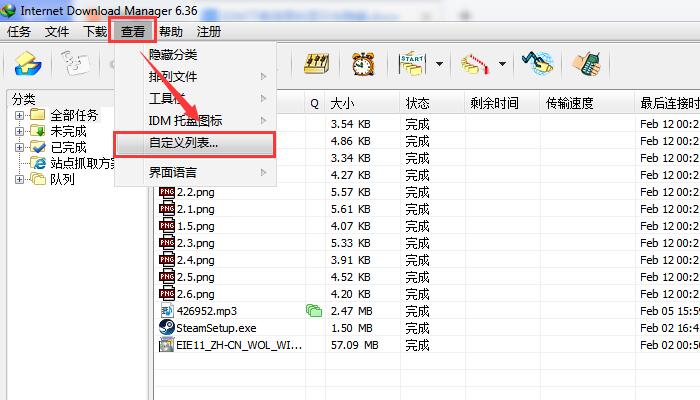Click the start queue icon
Viewport: 700px width, 400px height.
point(412,64)
